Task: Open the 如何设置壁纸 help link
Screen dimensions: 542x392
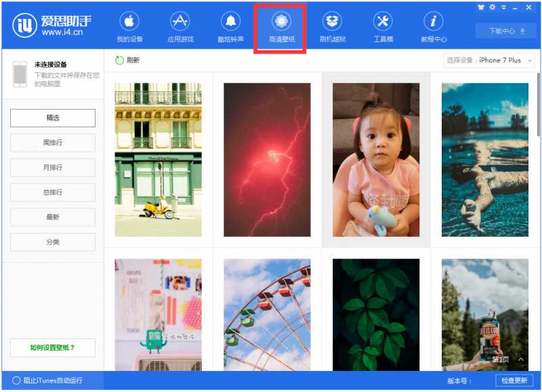Action: 53,348
